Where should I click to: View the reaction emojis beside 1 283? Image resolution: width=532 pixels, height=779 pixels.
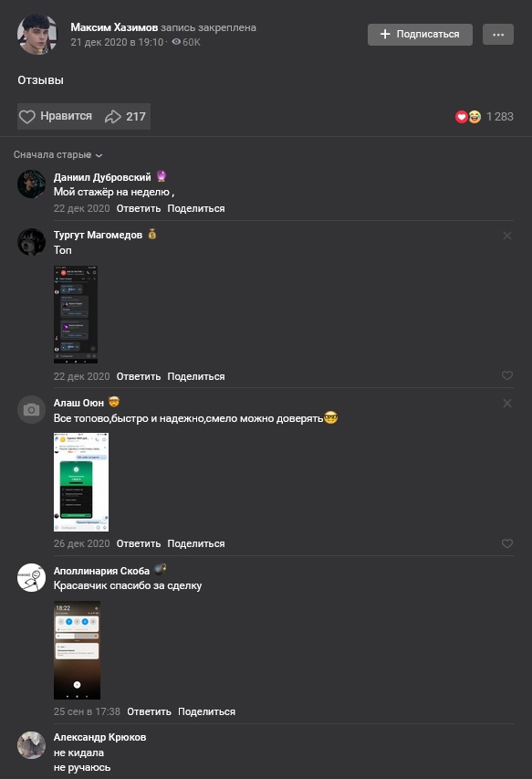coord(468,117)
